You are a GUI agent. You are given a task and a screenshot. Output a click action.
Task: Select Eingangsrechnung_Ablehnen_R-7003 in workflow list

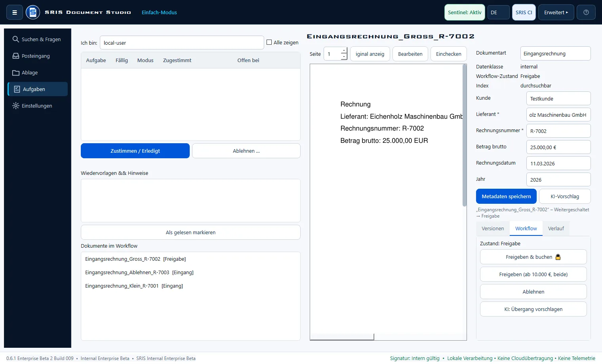pos(139,272)
